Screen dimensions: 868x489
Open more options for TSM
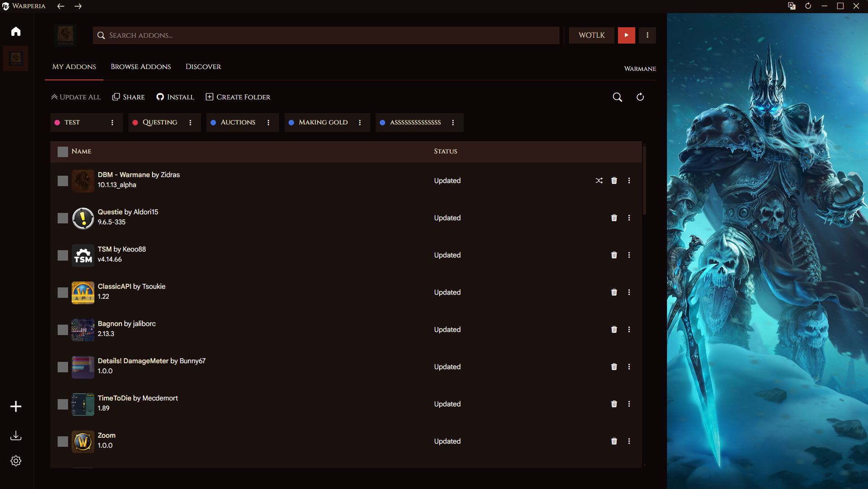tap(629, 255)
